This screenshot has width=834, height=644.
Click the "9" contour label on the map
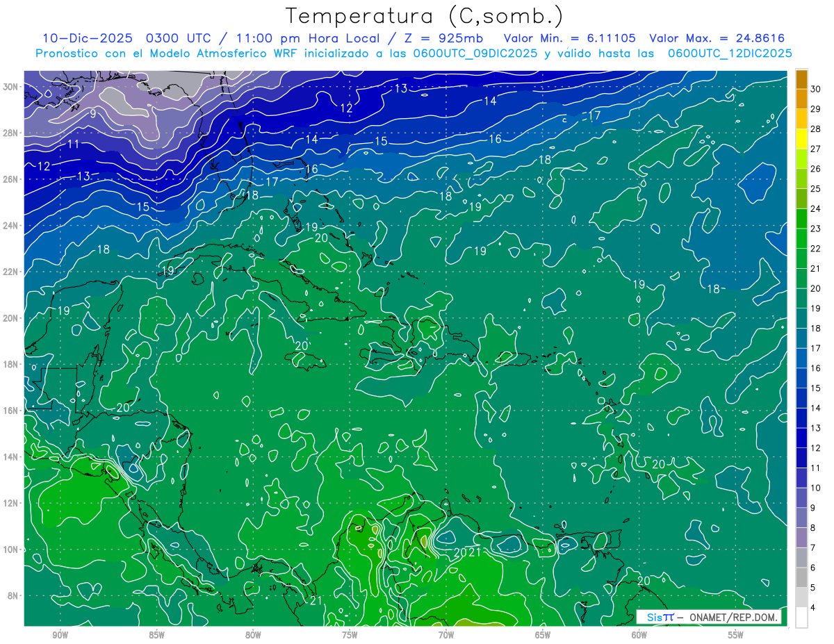(x=92, y=113)
